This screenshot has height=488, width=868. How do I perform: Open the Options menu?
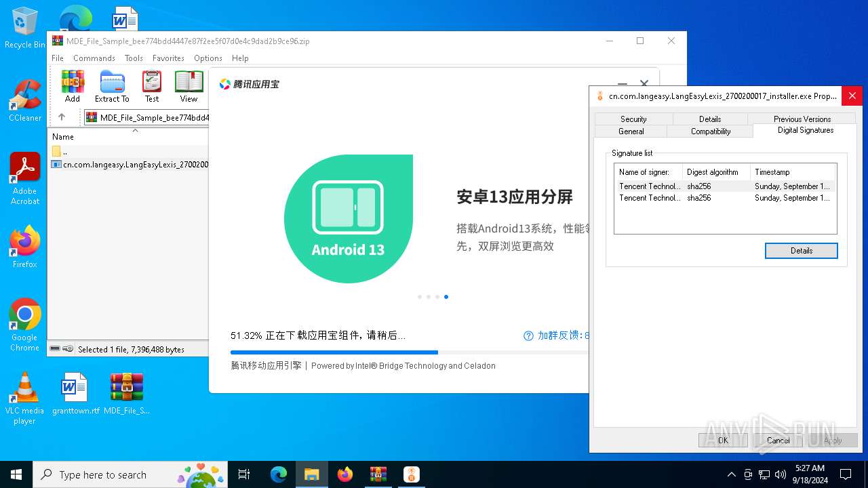[x=208, y=58]
